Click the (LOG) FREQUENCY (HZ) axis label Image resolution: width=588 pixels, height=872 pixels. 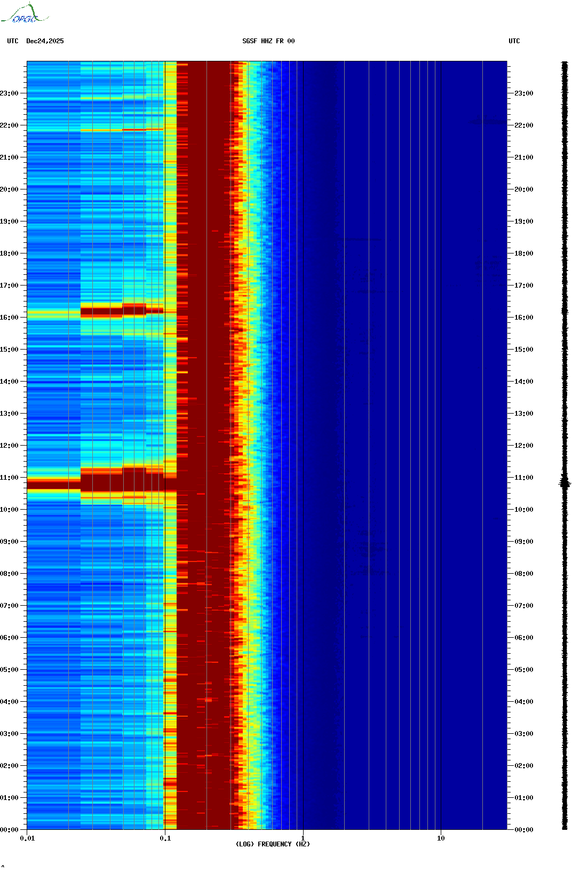click(273, 844)
